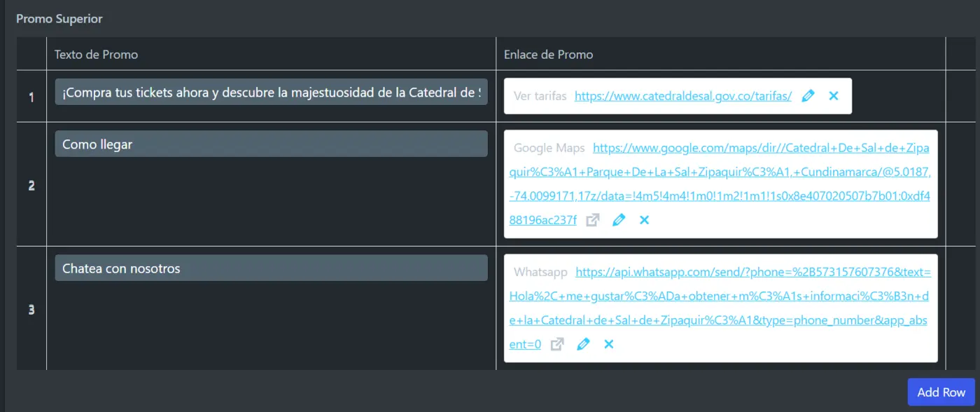
Task: Open Google Maps link in new window icon
Action: point(593,220)
